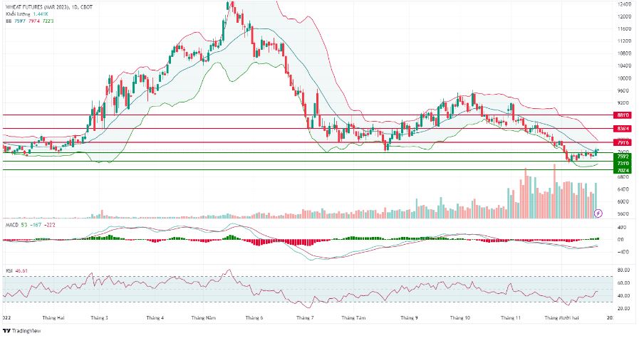Click the 20.00 RSI scale value
644x338 pixels.
(625, 308)
